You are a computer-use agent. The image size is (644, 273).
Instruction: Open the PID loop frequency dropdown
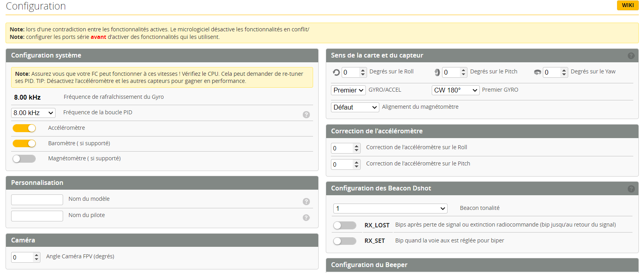[x=33, y=113]
